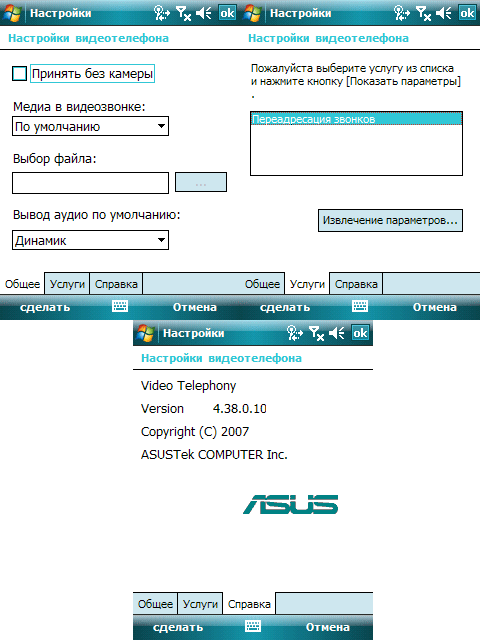
Task: Click the '...' file browse button
Action: [201, 182]
